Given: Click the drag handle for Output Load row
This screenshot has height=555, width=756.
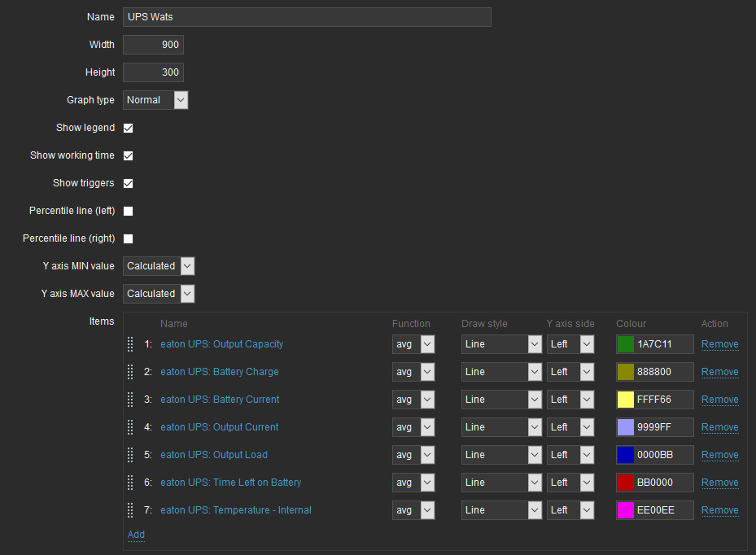Looking at the screenshot, I should pos(130,455).
